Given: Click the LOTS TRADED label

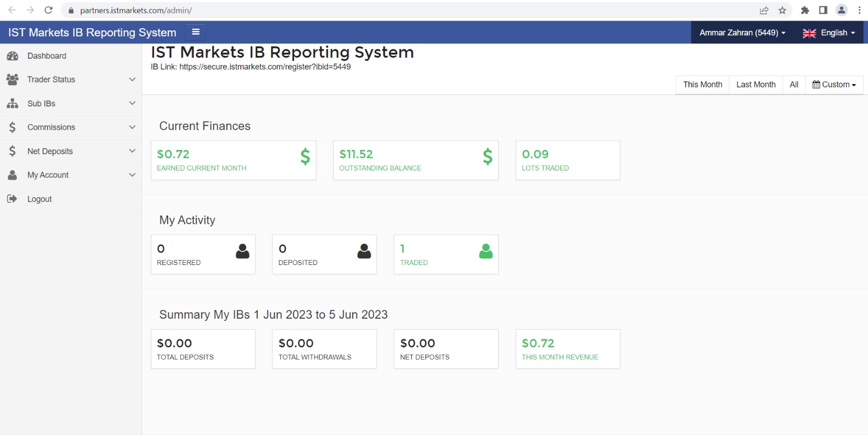Looking at the screenshot, I should pyautogui.click(x=545, y=168).
